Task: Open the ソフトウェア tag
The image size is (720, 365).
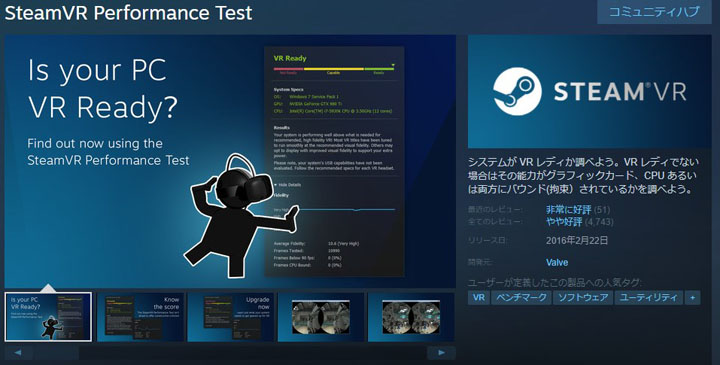Action: (583, 298)
